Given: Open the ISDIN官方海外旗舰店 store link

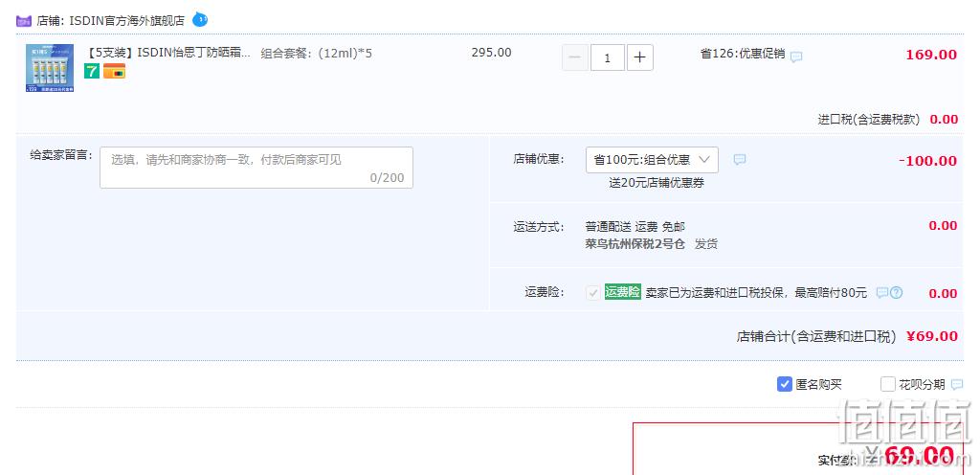Looking at the screenshot, I should pos(127,21).
